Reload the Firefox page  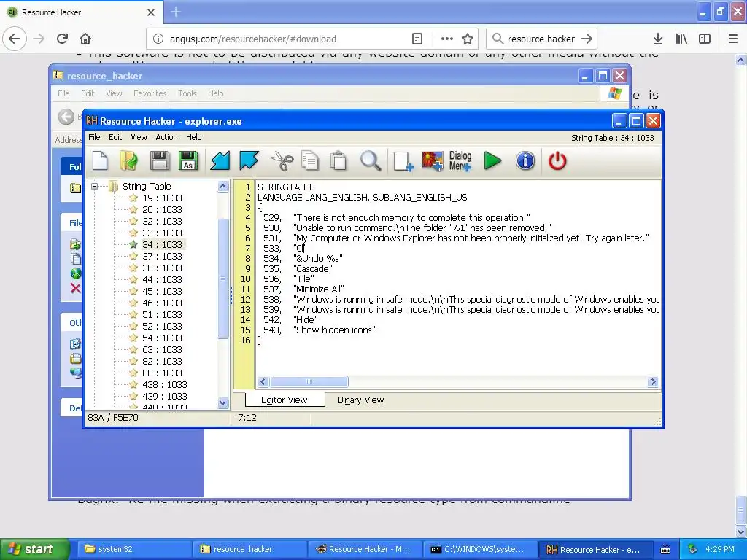(x=62, y=39)
